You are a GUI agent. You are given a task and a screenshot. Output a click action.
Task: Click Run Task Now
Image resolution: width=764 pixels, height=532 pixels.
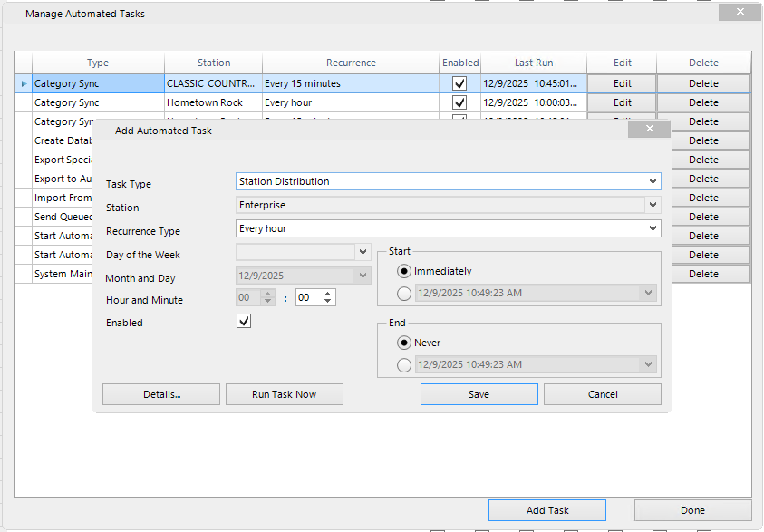pyautogui.click(x=284, y=394)
